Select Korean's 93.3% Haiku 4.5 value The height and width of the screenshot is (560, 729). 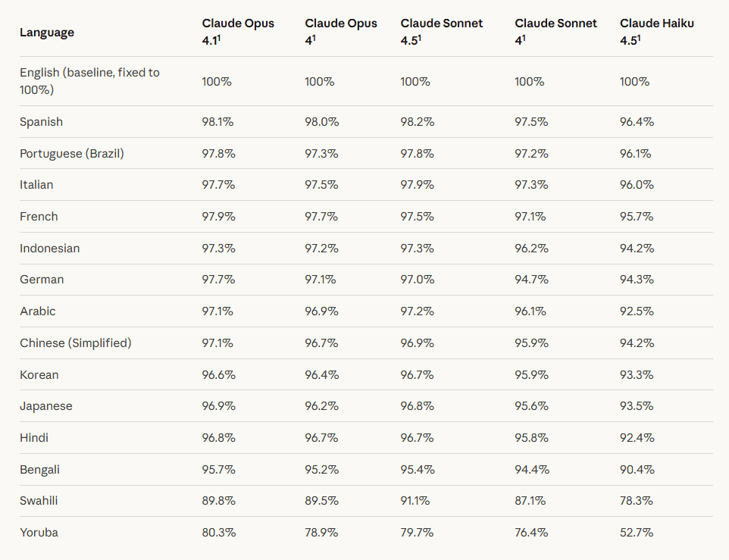tap(637, 375)
